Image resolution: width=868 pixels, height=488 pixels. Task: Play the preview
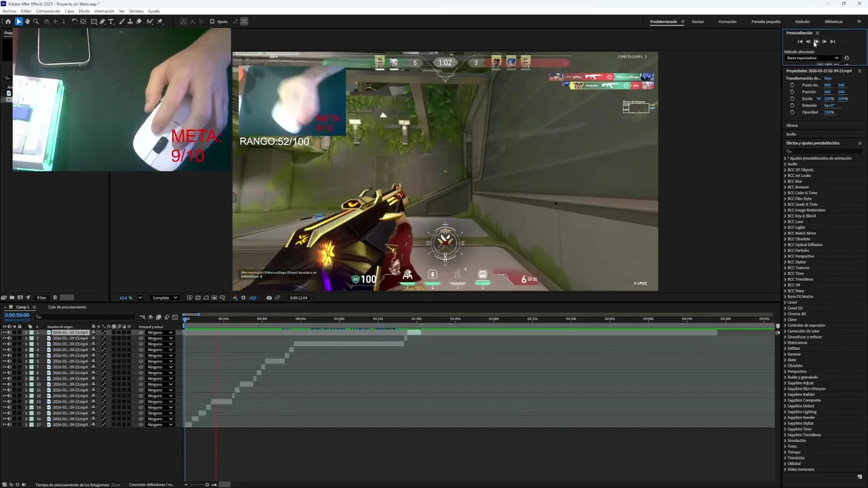[x=816, y=41]
